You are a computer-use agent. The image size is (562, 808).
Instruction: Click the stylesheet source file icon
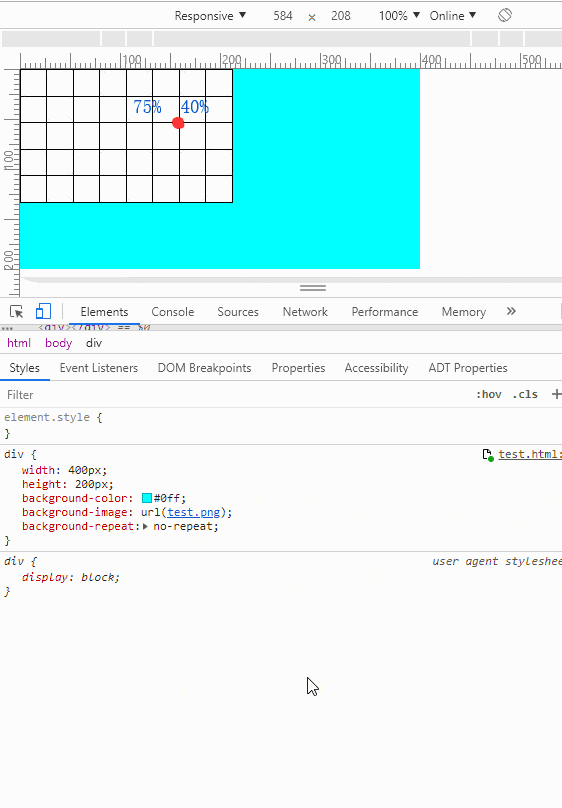487,454
